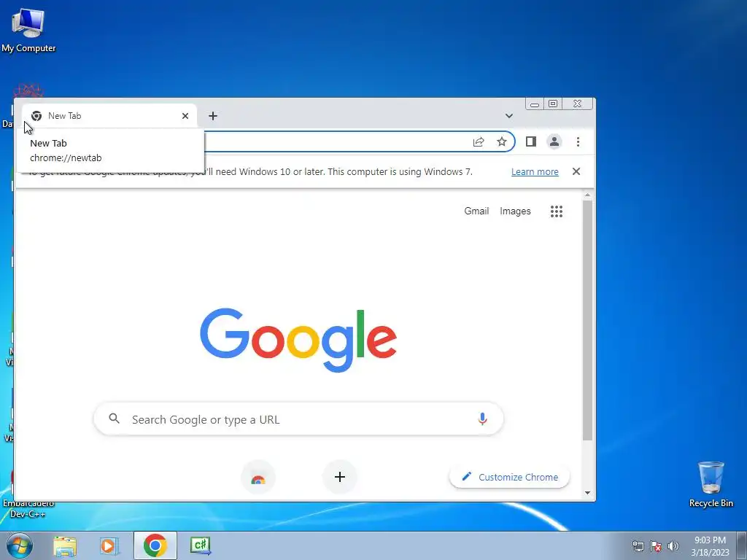747x560 pixels.
Task: Open Windows Media Player from taskbar
Action: (x=109, y=545)
